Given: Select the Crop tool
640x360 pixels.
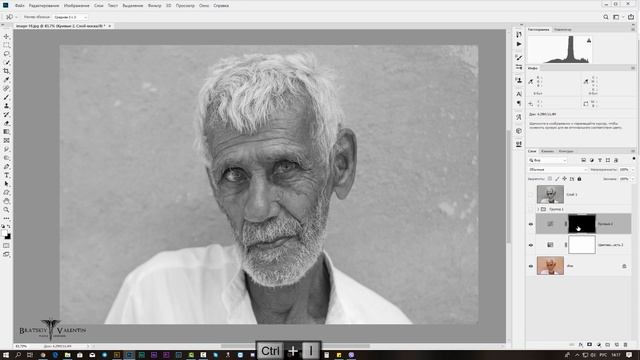Looking at the screenshot, I should click(7, 71).
